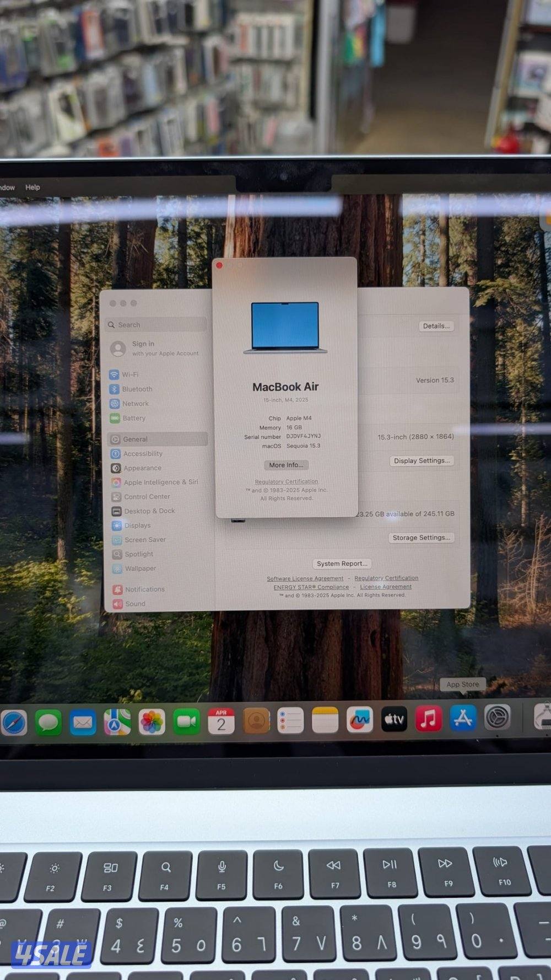Click Memory value 16 GB
The width and height of the screenshot is (551, 980).
[294, 427]
